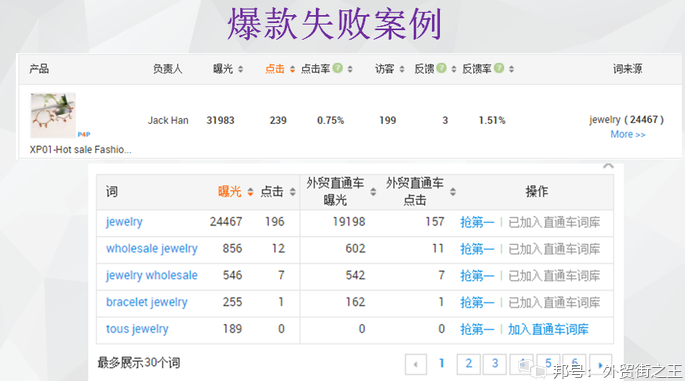
Task: Select page 5 in pagination
Action: click(x=548, y=364)
